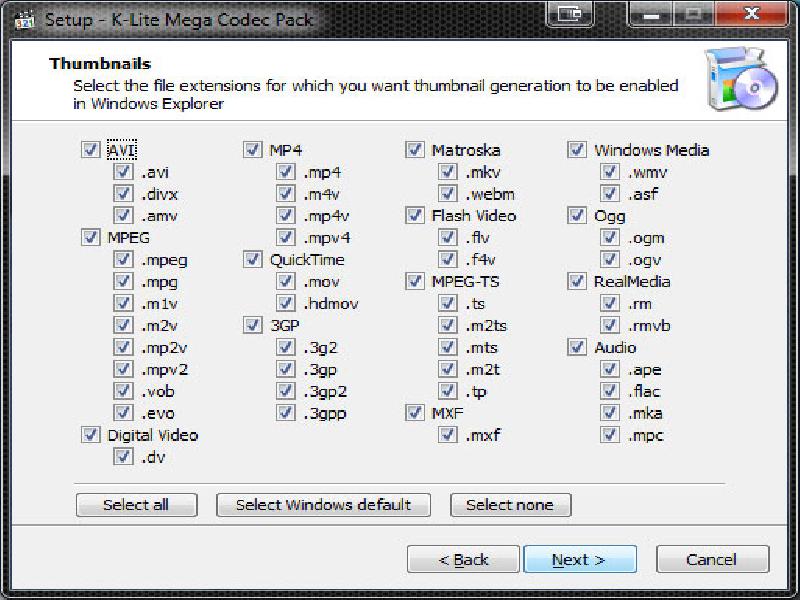The width and height of the screenshot is (800, 600).
Task: Toggle the .mxf extension checkbox
Action: point(447,435)
